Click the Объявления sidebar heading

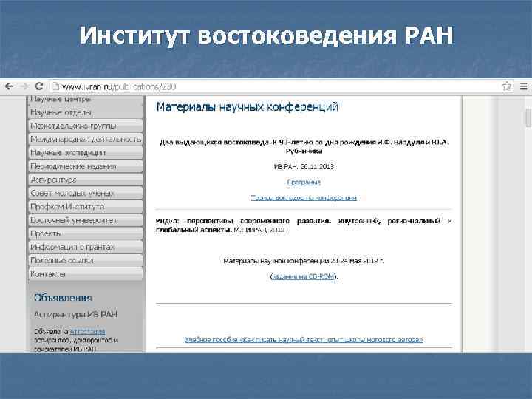pyautogui.click(x=63, y=298)
